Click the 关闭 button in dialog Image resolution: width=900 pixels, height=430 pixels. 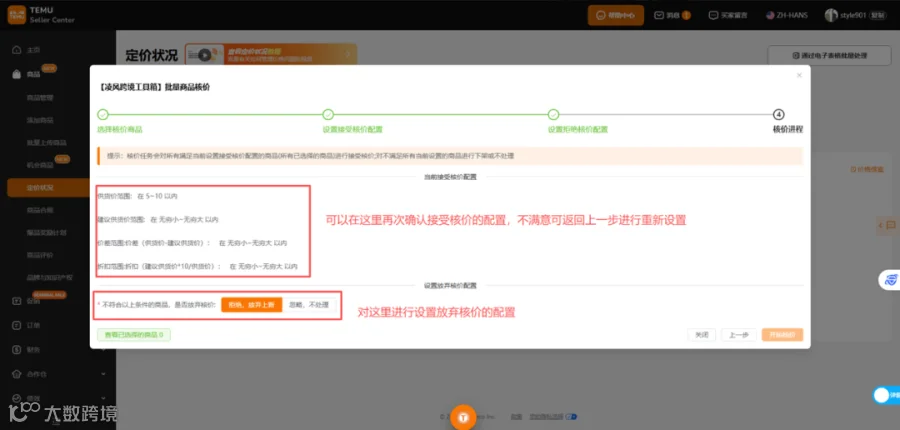coord(701,335)
